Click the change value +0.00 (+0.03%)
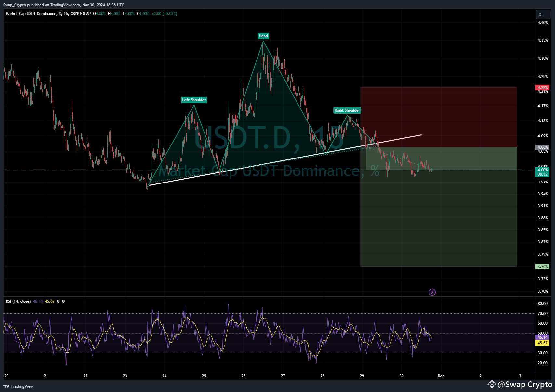The width and height of the screenshot is (555, 392). (164, 14)
